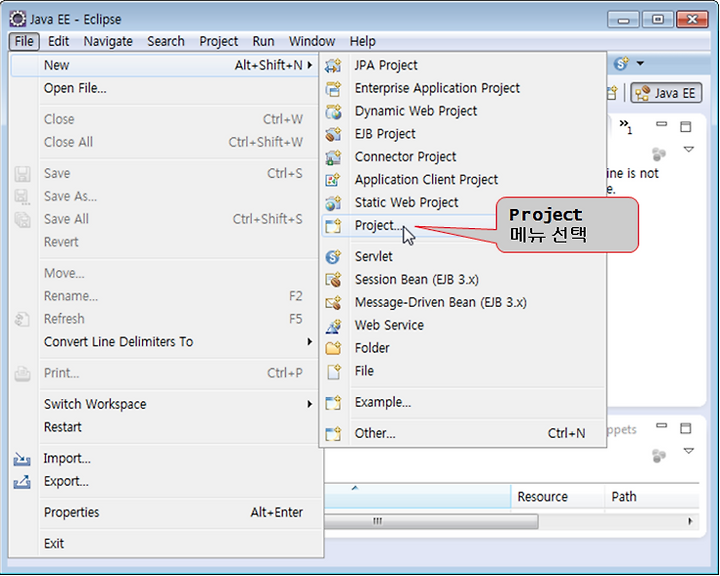Expand the Switch Workspace submenu

point(310,404)
